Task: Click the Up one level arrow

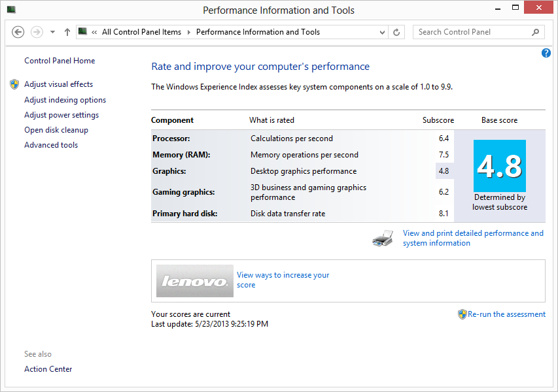Action: click(67, 32)
